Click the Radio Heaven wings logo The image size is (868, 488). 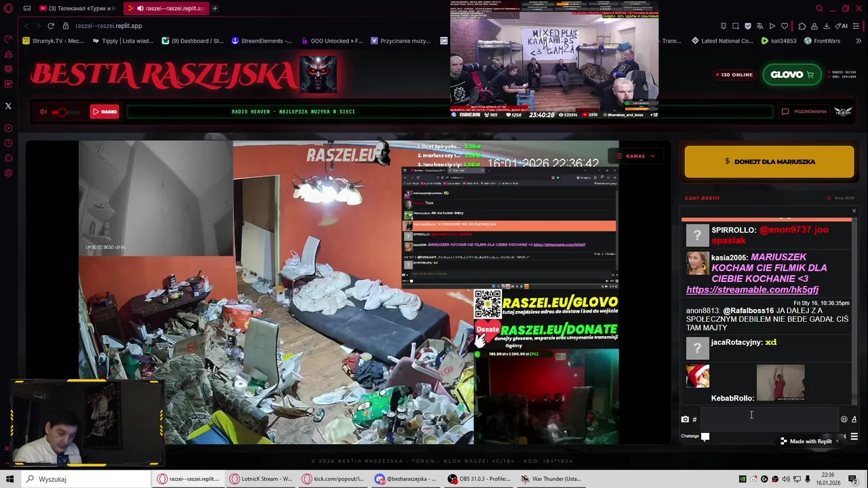click(843, 112)
